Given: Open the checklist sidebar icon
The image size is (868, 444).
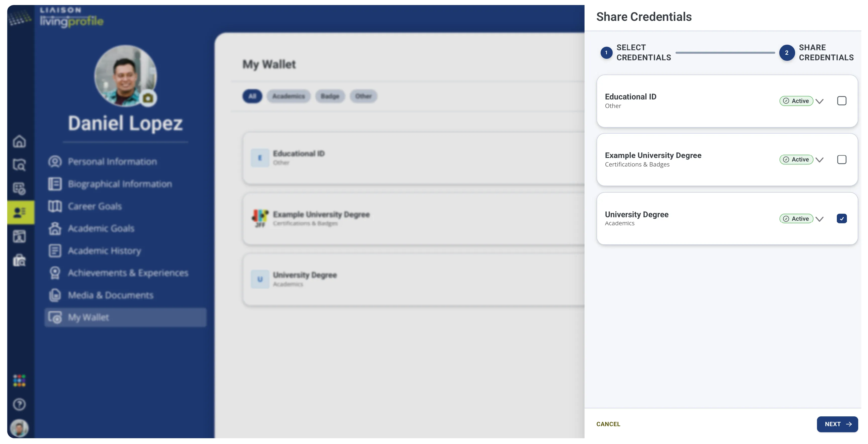Looking at the screenshot, I should pyautogui.click(x=19, y=189).
